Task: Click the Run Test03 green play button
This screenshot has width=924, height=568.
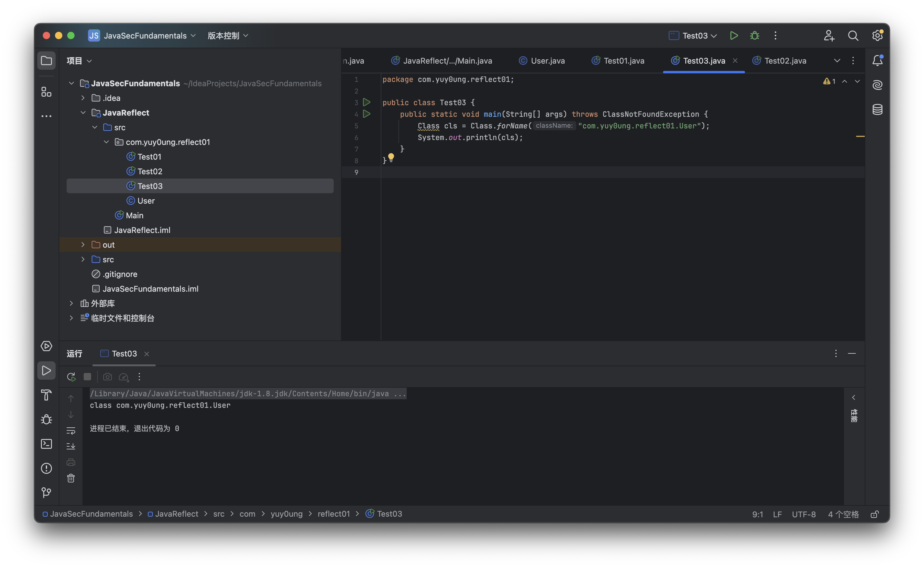Action: tap(734, 36)
